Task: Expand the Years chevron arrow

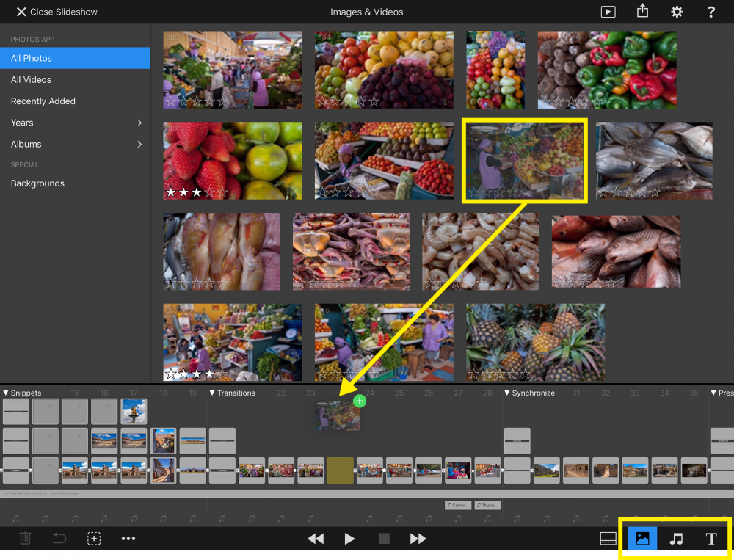Action: click(139, 123)
